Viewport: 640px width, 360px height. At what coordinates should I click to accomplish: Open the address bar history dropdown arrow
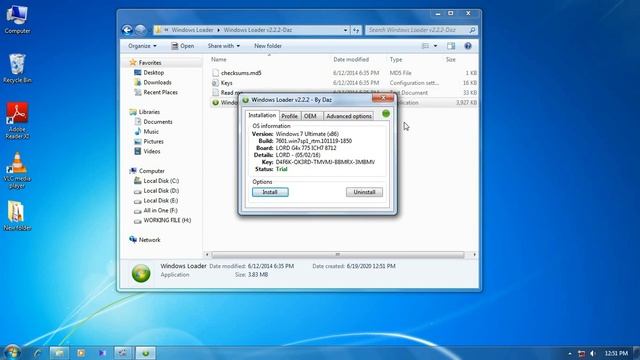point(345,30)
